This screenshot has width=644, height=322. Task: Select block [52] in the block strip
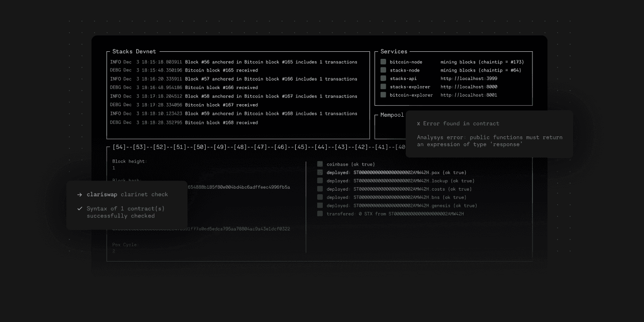[x=159, y=147]
